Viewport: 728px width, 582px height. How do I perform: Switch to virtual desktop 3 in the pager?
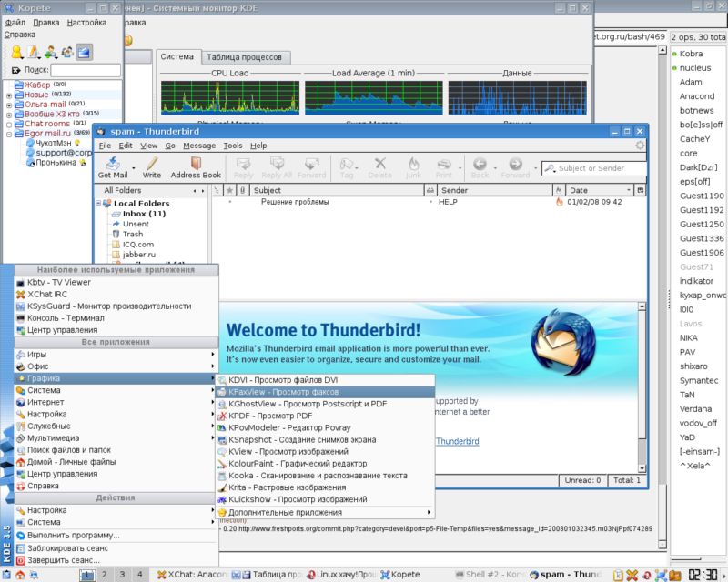tap(123, 574)
